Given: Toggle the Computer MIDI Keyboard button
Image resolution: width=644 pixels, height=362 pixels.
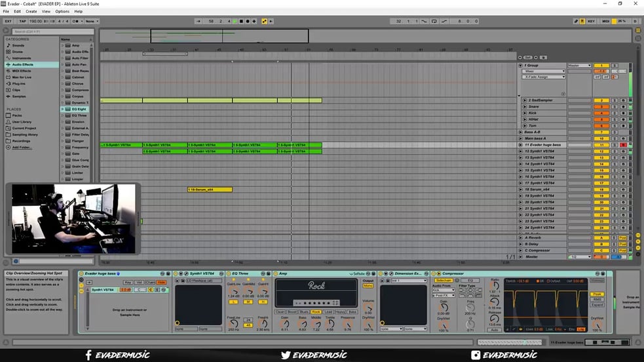Looking at the screenshot, I should point(582,21).
